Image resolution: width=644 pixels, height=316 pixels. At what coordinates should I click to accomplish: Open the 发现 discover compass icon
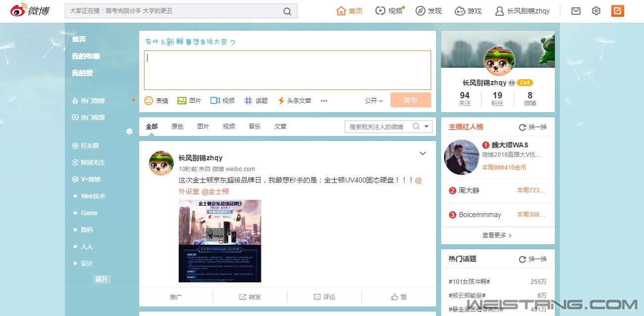click(x=420, y=11)
